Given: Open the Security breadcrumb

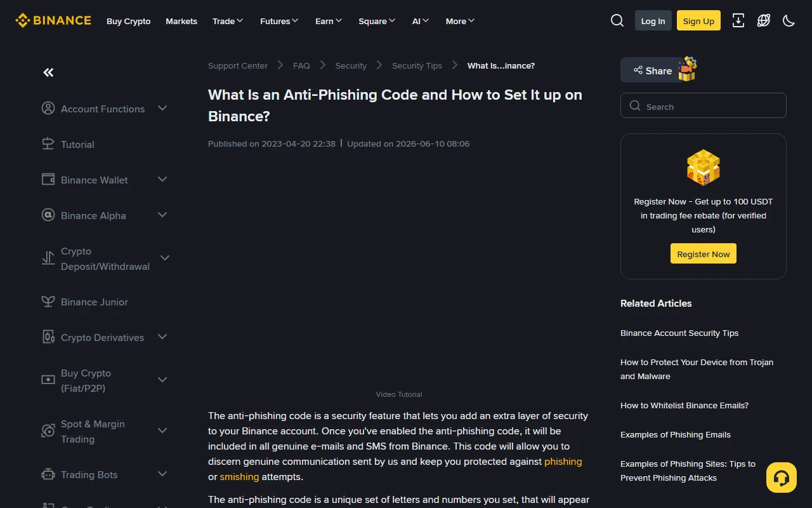Looking at the screenshot, I should [351, 66].
